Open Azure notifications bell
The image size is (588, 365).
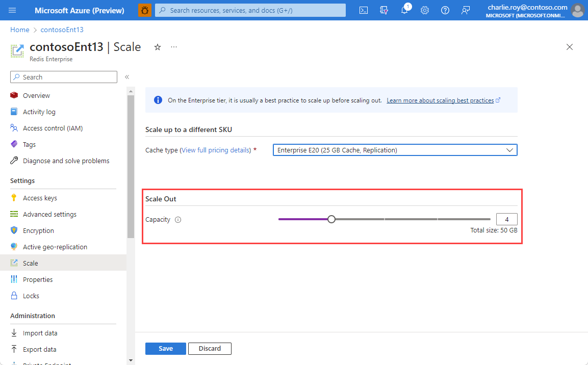click(404, 10)
